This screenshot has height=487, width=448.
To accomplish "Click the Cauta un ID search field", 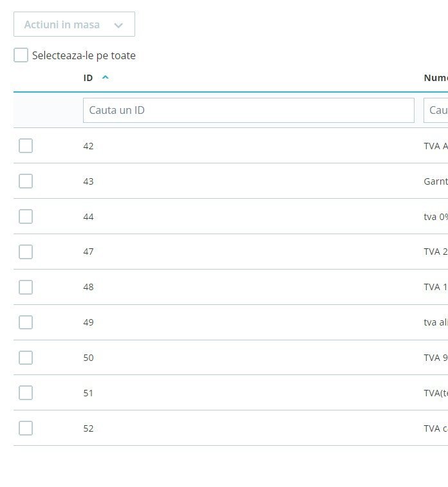I will click(x=248, y=110).
